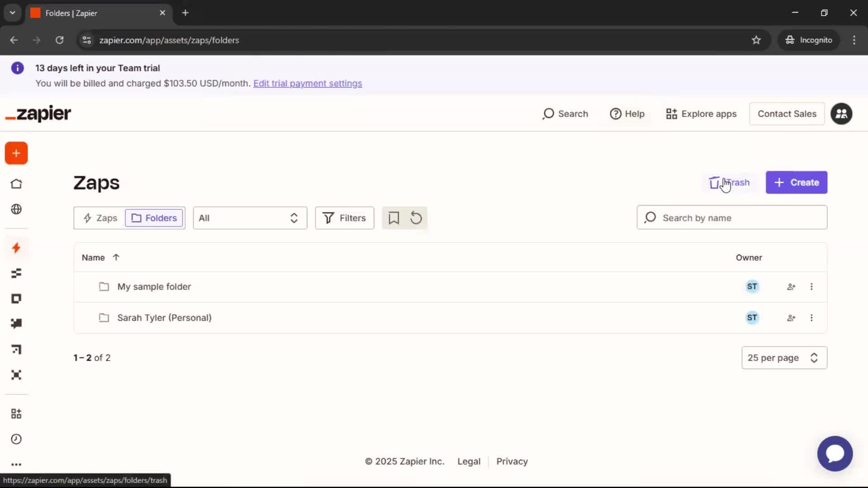This screenshot has height=488, width=868.
Task: Open Explore apps in top navigation
Action: (x=701, y=114)
